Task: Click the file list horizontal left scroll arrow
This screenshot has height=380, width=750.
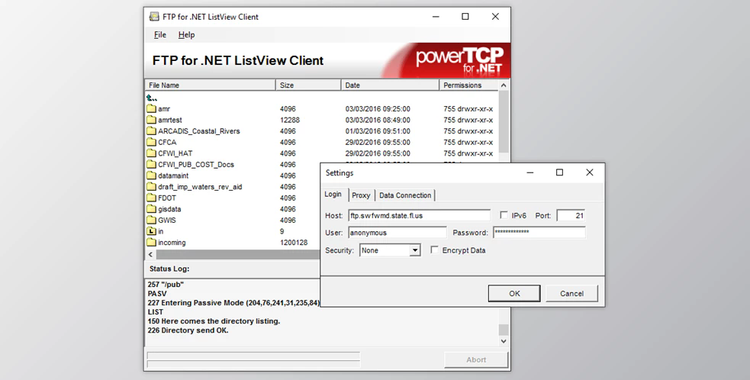Action: 151,255
